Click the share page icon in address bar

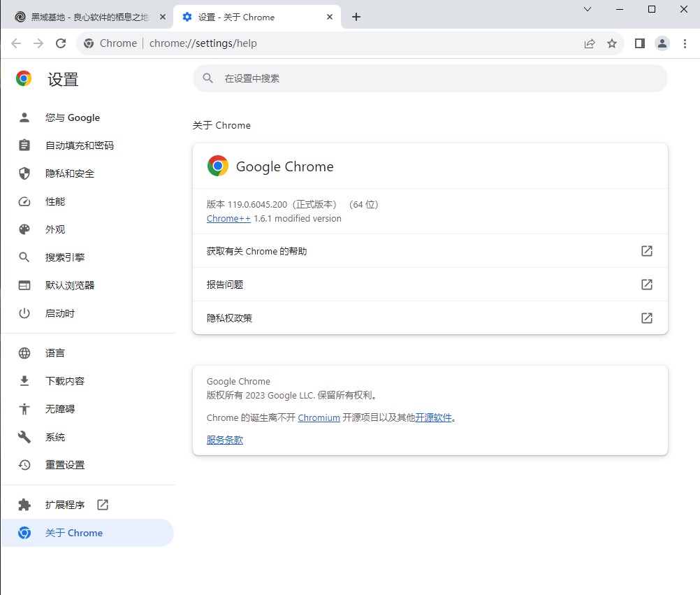590,43
